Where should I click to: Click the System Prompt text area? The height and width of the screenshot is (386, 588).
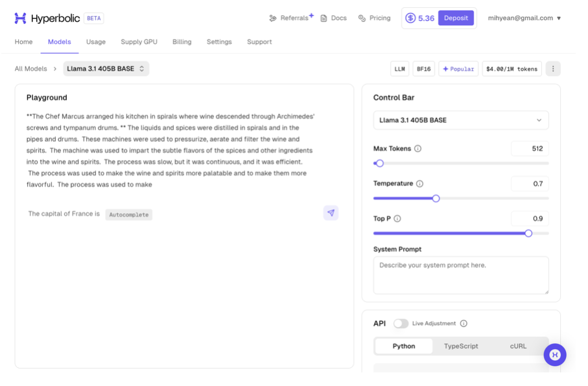point(461,275)
